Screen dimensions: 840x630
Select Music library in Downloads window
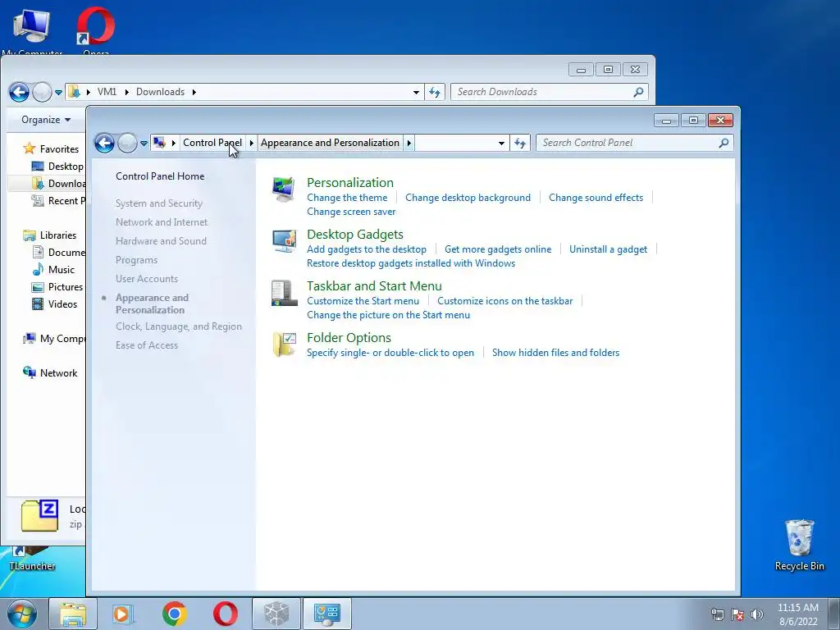[53, 269]
